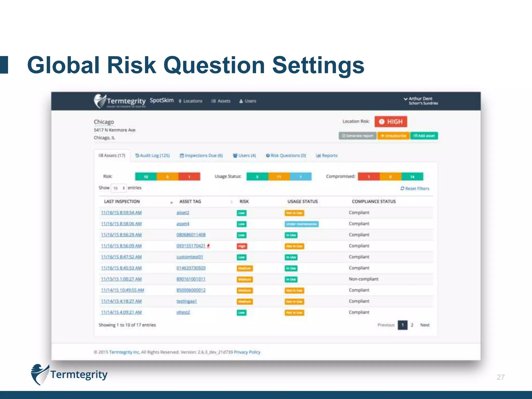Viewport: 532px width, 399px height.
Task: Click the Non-compliant status text
Action: [363, 279]
